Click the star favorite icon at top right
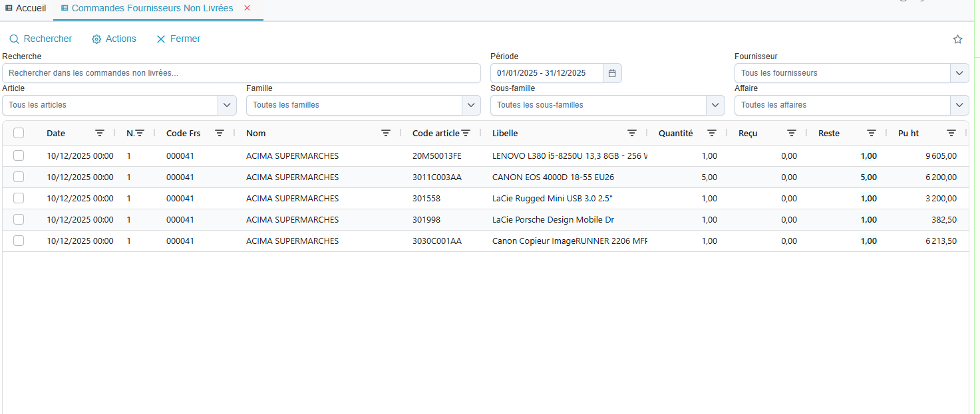 [x=957, y=39]
